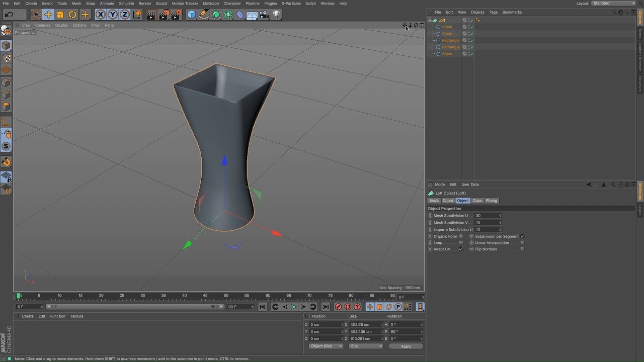The image size is (644, 362).
Task: Click Render View clapperboard icon
Action: (151, 15)
